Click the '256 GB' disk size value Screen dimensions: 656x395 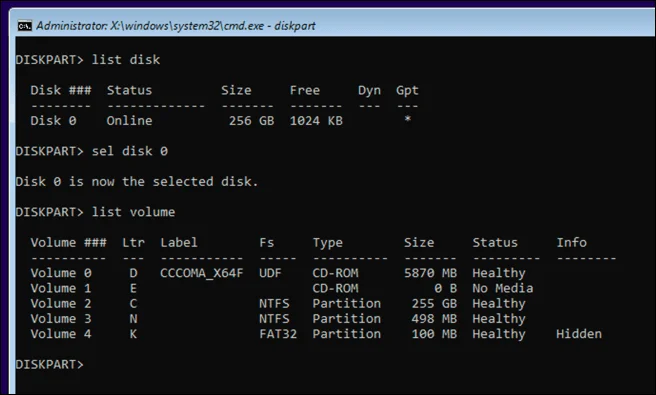point(251,121)
